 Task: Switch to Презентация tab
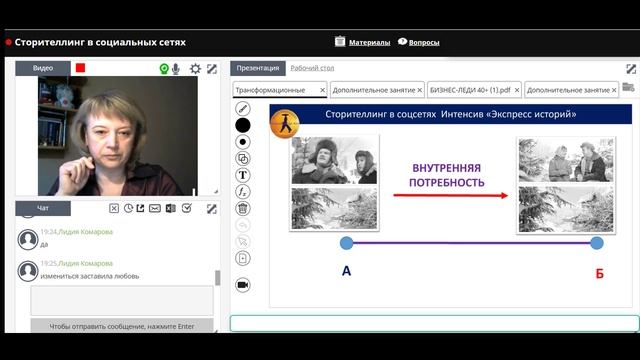click(x=258, y=68)
